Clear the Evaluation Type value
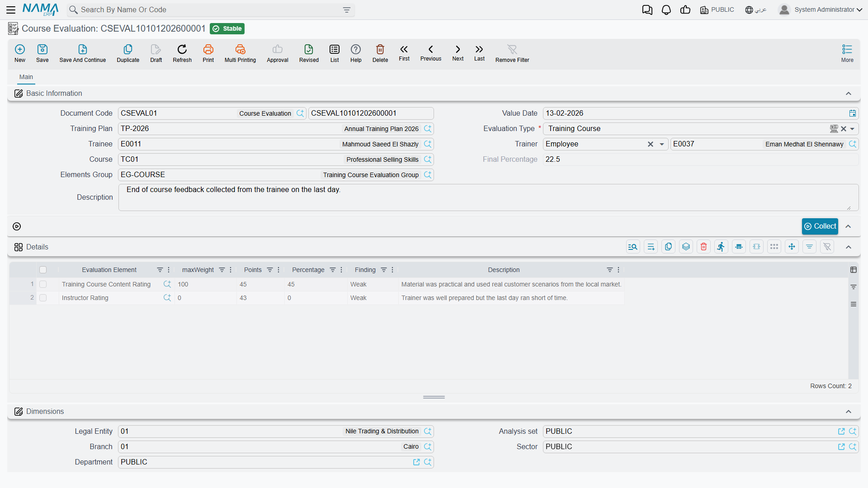The image size is (868, 488). click(x=844, y=129)
